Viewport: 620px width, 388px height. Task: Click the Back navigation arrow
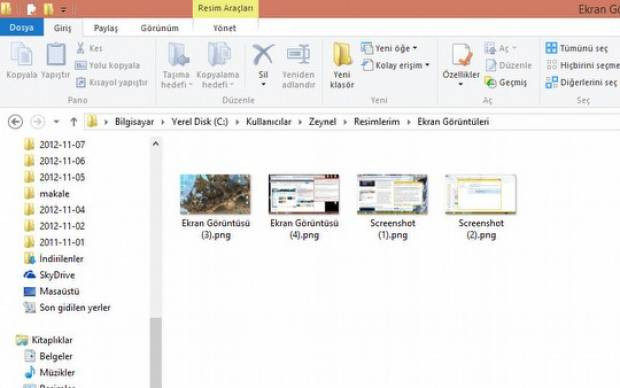tap(15, 121)
